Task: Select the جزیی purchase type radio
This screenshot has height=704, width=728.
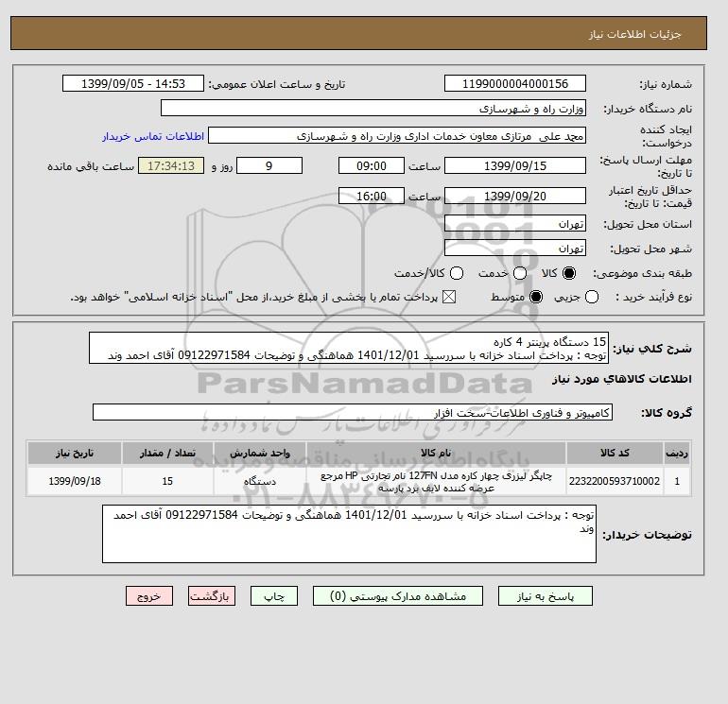Action: 592,297
